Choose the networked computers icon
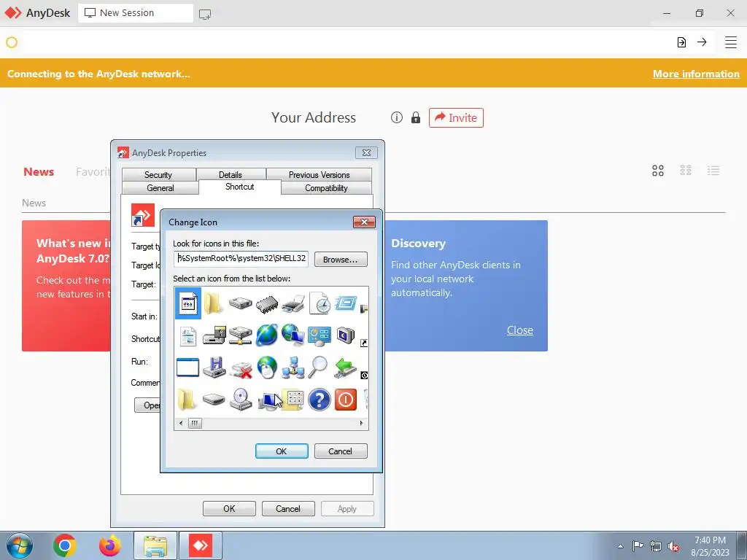 293,367
